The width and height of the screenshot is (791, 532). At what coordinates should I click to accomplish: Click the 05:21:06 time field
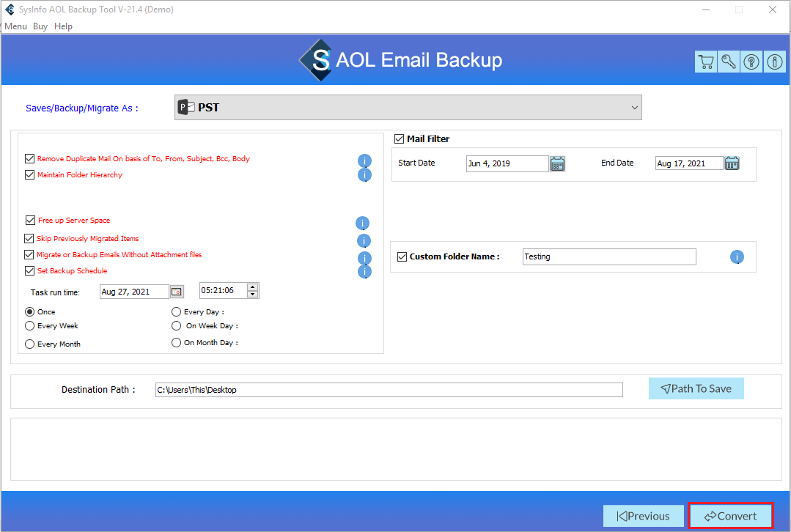(224, 290)
